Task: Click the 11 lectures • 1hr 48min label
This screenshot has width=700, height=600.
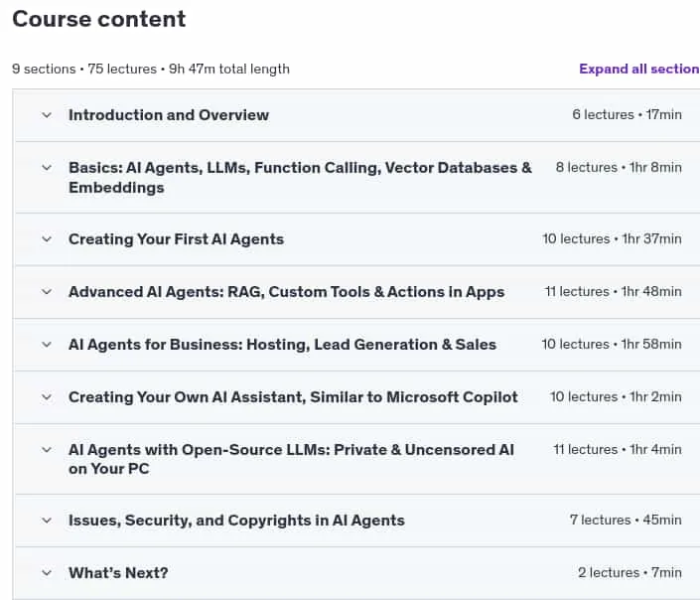Action: (613, 292)
